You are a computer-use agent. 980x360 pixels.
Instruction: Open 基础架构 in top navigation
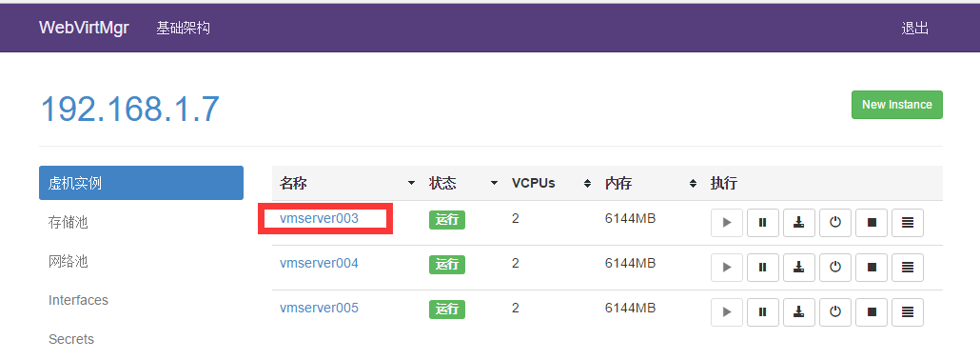(183, 29)
